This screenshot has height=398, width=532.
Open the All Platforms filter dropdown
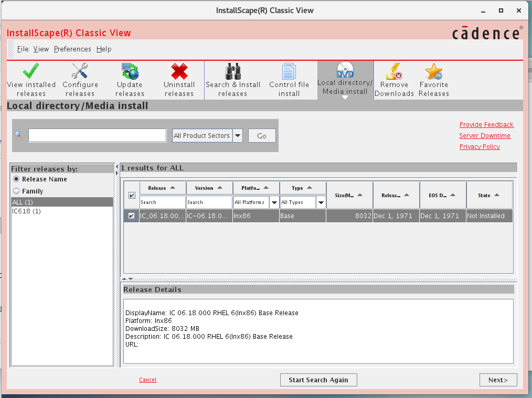click(274, 202)
